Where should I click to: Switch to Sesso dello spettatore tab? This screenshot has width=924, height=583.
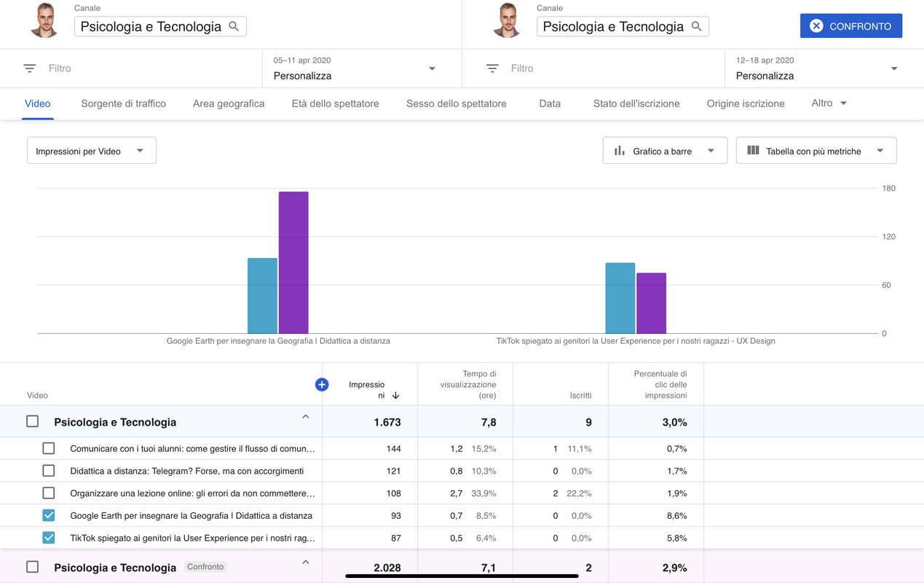tap(457, 103)
